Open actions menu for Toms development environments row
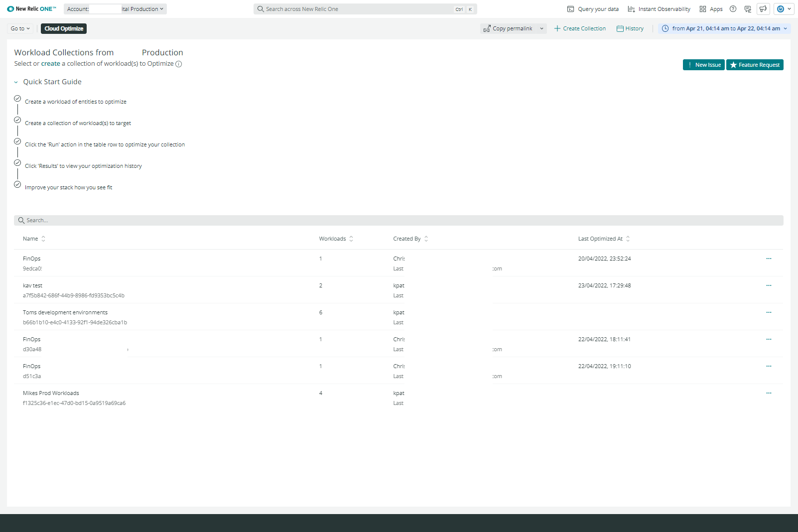 769,312
